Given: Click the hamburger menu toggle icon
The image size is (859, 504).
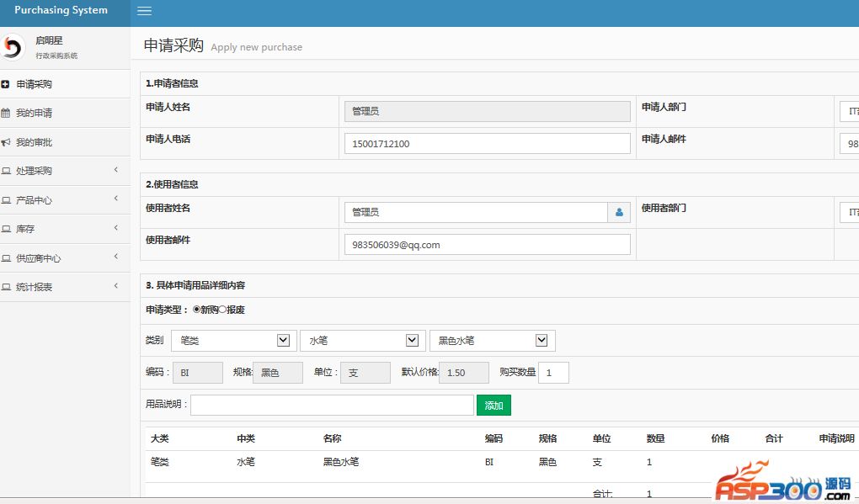Looking at the screenshot, I should click(144, 11).
